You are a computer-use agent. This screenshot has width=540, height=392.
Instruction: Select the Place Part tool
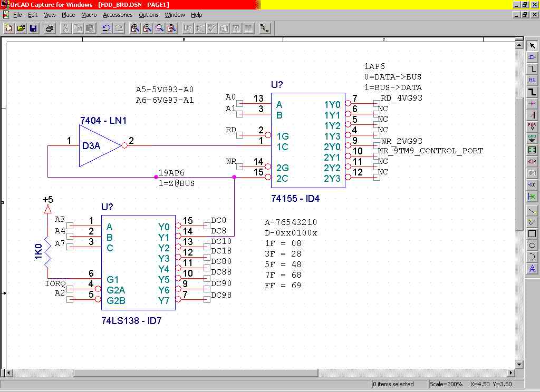point(532,57)
